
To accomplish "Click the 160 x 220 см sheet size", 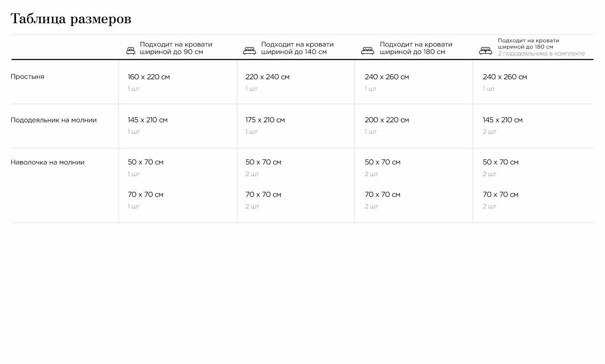I will point(149,77).
